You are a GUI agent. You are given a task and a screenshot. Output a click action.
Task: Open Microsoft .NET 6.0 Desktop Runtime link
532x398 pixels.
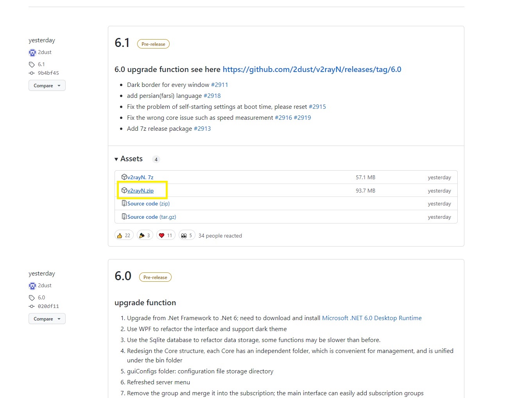coord(372,318)
